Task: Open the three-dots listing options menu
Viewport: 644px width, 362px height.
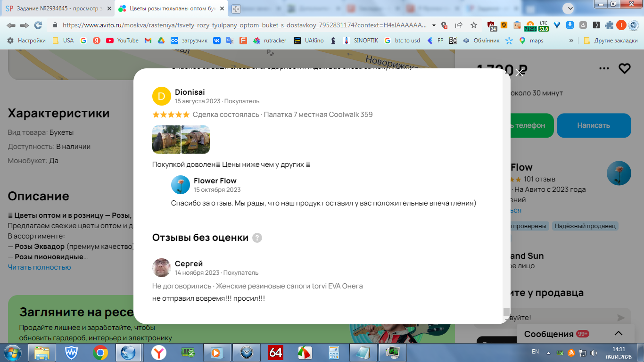Action: tap(604, 69)
